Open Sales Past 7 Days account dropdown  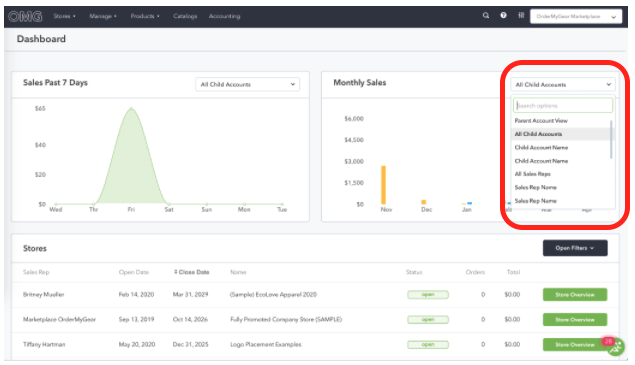tap(247, 84)
